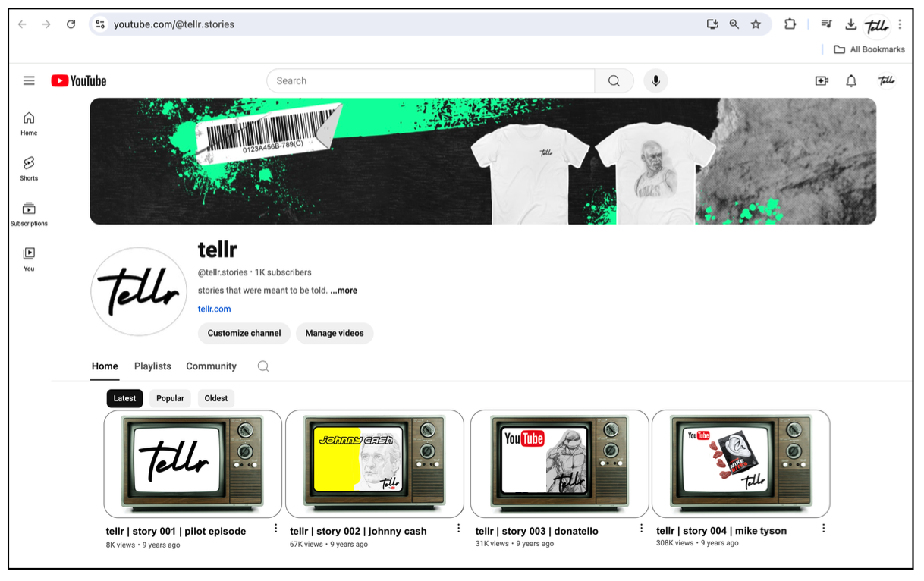Start voice search with microphone icon

point(655,80)
